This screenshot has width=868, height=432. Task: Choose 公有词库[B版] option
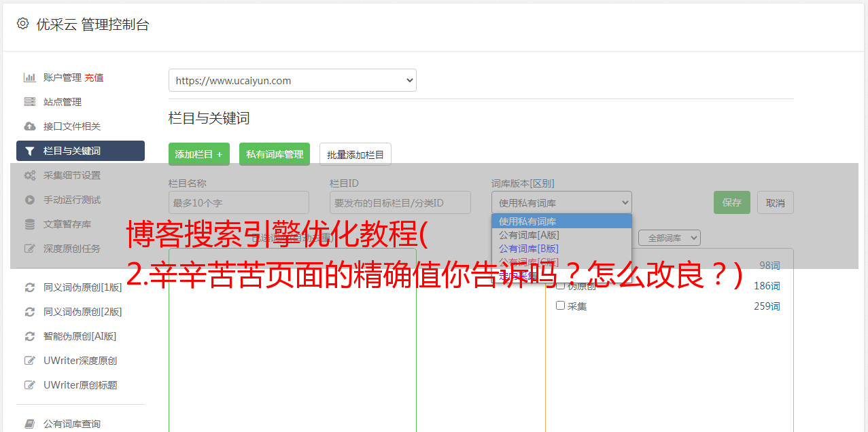(561, 249)
